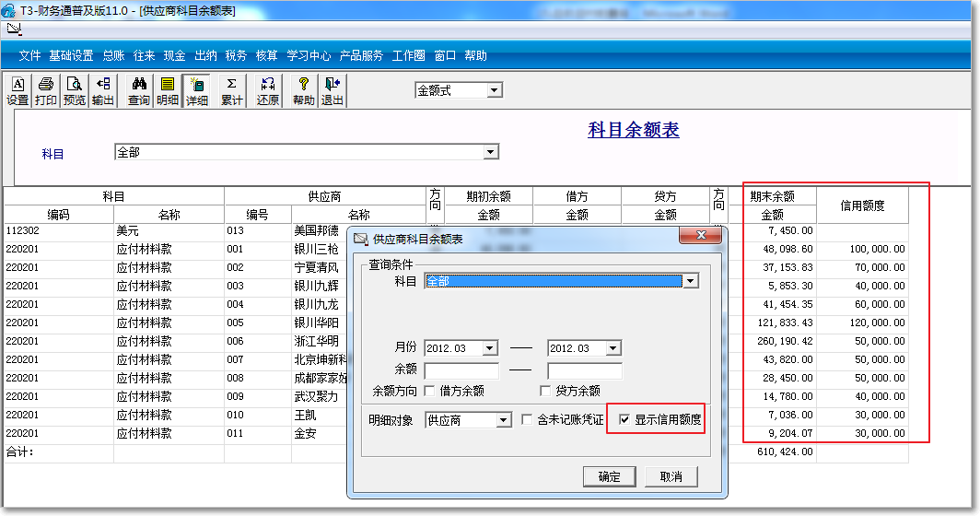Click the 退出 (Exit) toolbar icon
The width and height of the screenshot is (980, 516).
click(332, 90)
